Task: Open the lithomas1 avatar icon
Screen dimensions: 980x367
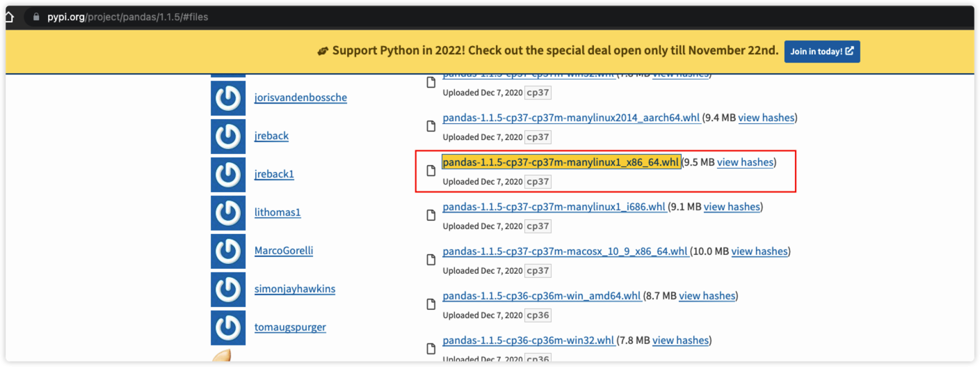Action: (228, 213)
